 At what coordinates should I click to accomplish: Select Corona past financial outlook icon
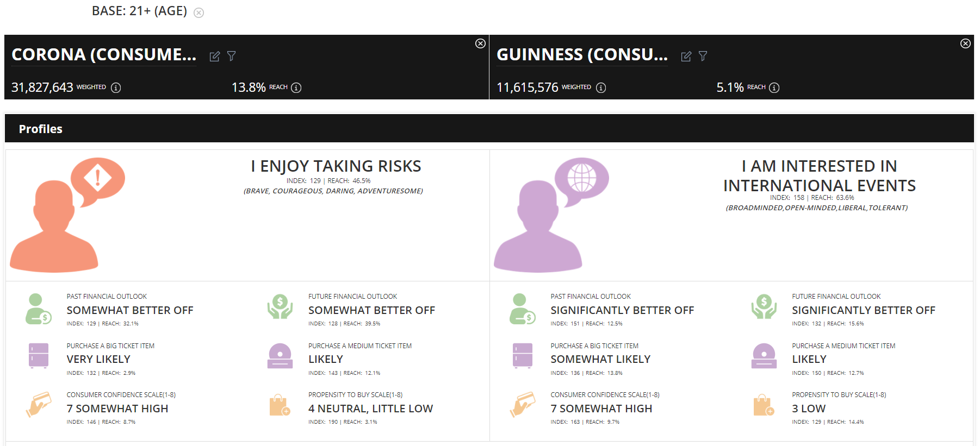click(38, 309)
